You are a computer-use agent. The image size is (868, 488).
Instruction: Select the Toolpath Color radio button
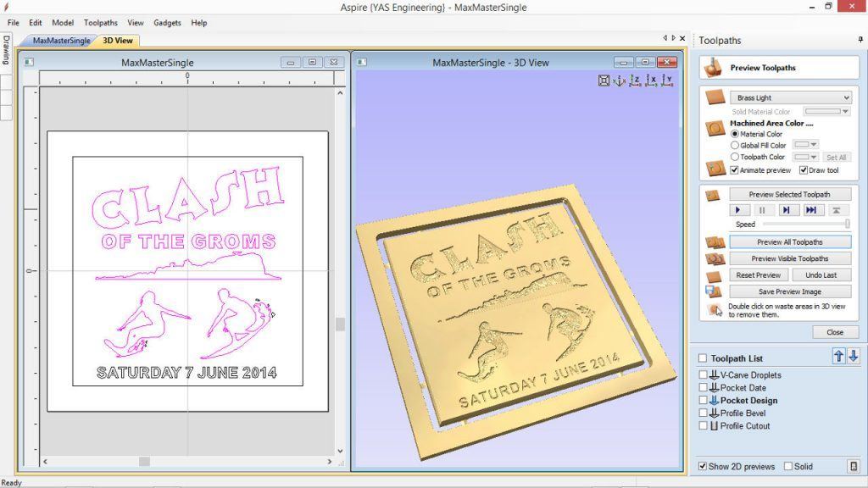click(735, 157)
